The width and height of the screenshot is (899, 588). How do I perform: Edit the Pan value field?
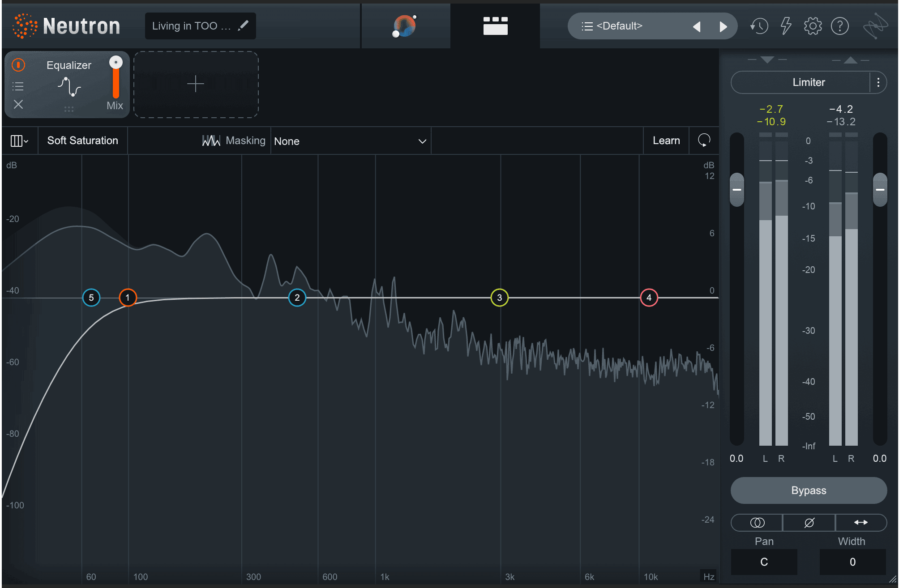pos(764,562)
